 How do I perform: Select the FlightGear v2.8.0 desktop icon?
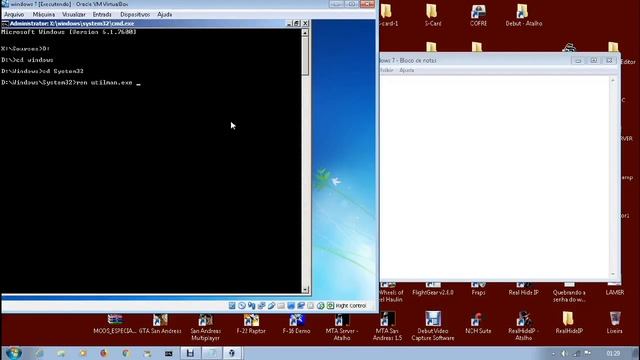tap(433, 289)
